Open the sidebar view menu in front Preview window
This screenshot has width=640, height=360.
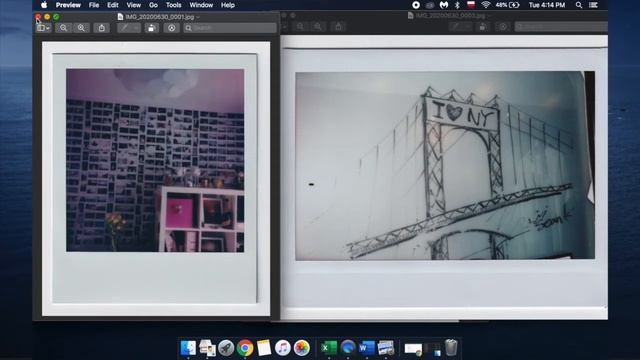(43, 28)
